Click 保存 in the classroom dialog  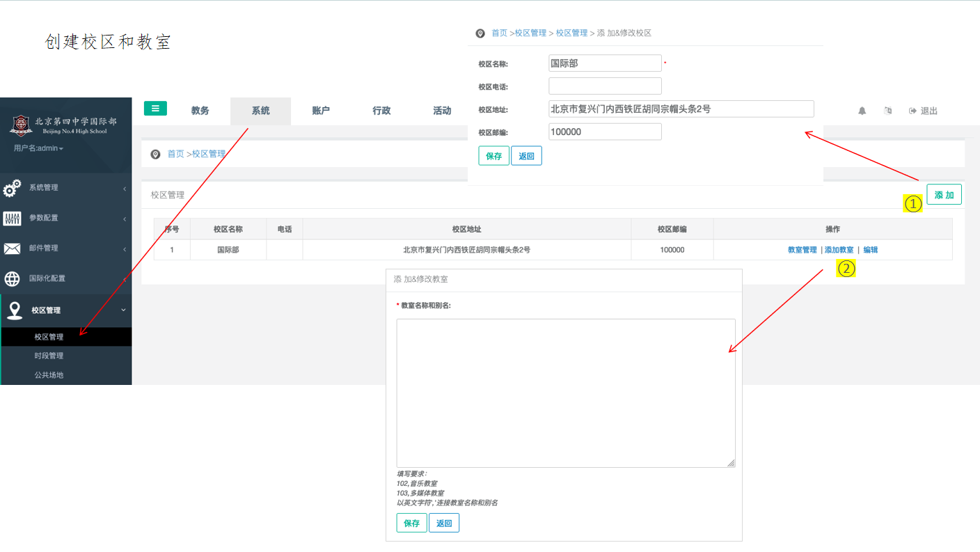(412, 523)
